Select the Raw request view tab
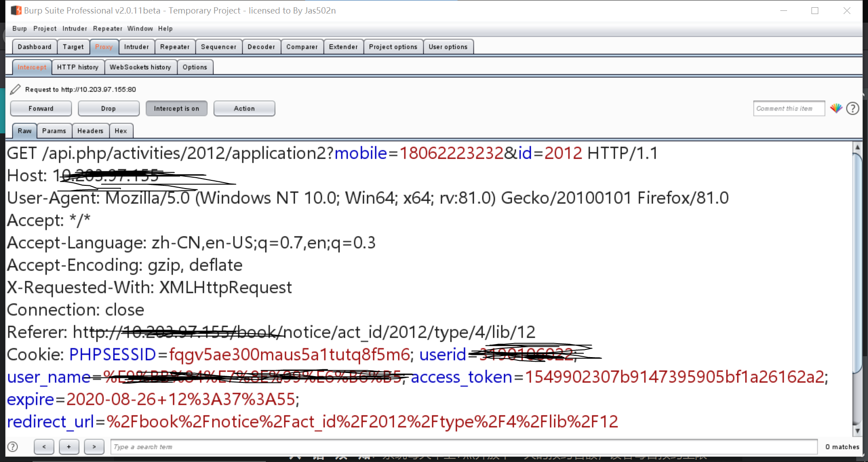Image resolution: width=868 pixels, height=462 pixels. coord(25,131)
